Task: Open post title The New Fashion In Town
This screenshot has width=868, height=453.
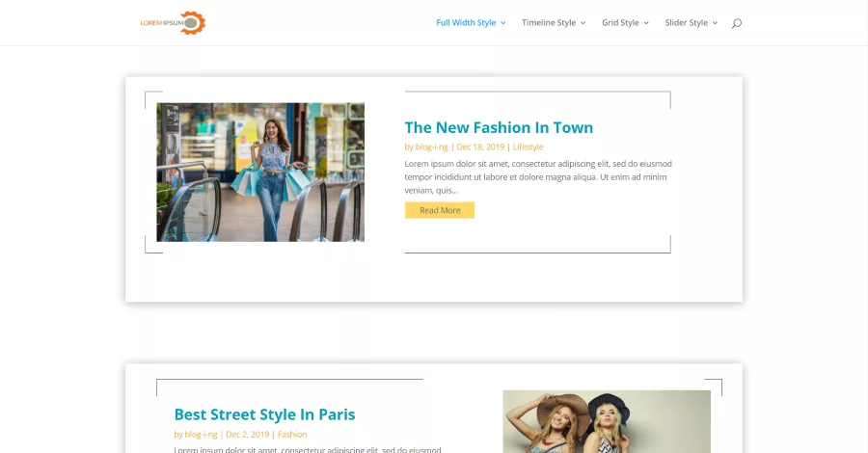Action: coord(499,128)
